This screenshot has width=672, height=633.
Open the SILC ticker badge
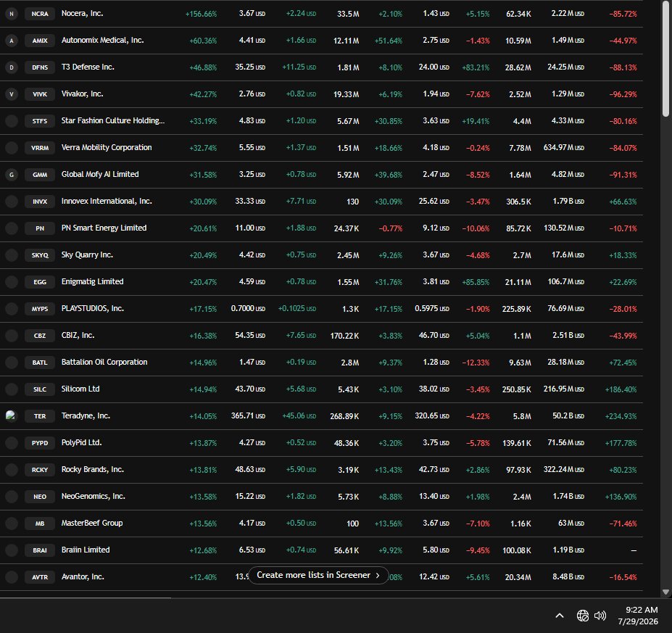pyautogui.click(x=40, y=389)
